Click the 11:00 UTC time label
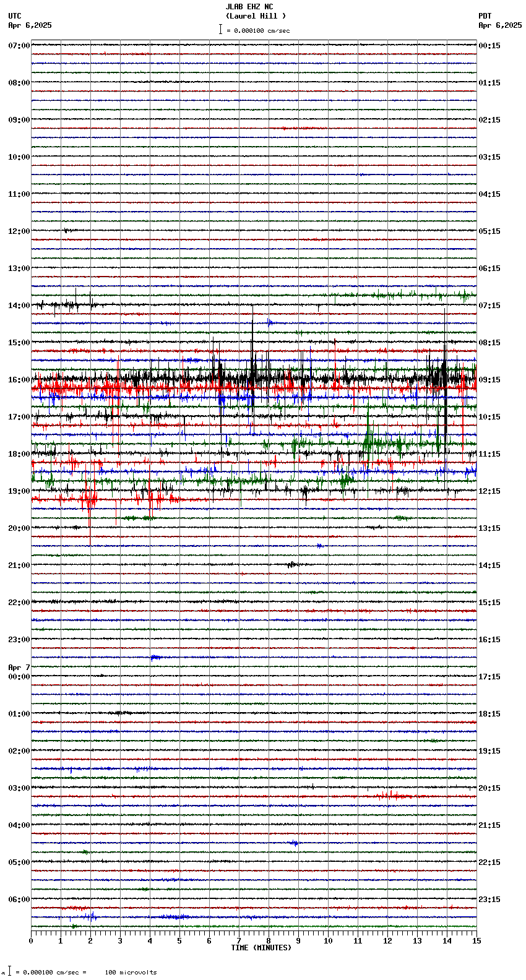 tap(19, 194)
